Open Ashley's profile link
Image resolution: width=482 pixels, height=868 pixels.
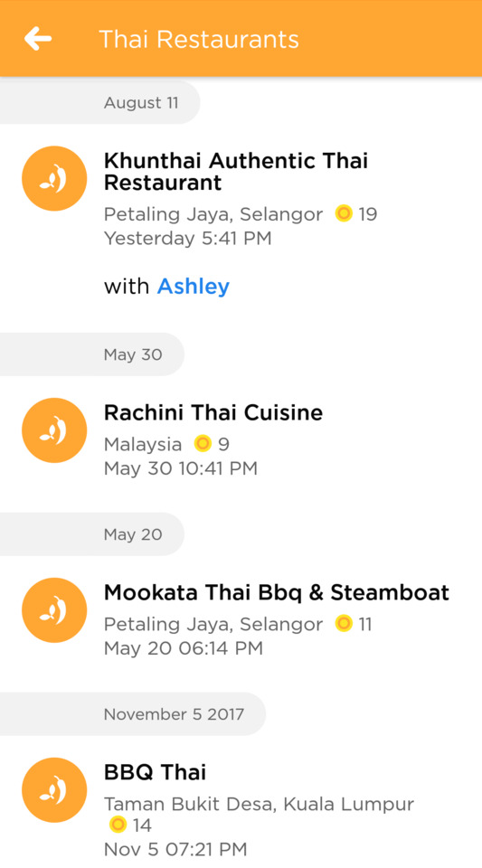pos(194,287)
